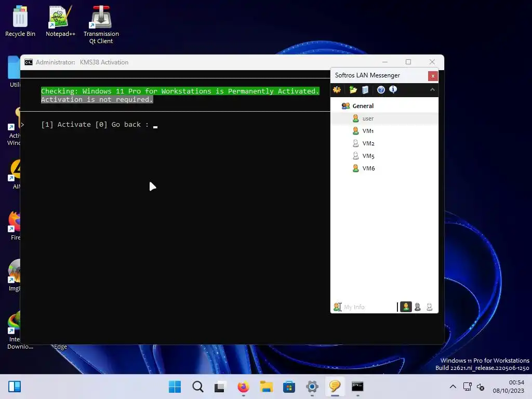Open Microsoft Store from the taskbar

click(289, 387)
